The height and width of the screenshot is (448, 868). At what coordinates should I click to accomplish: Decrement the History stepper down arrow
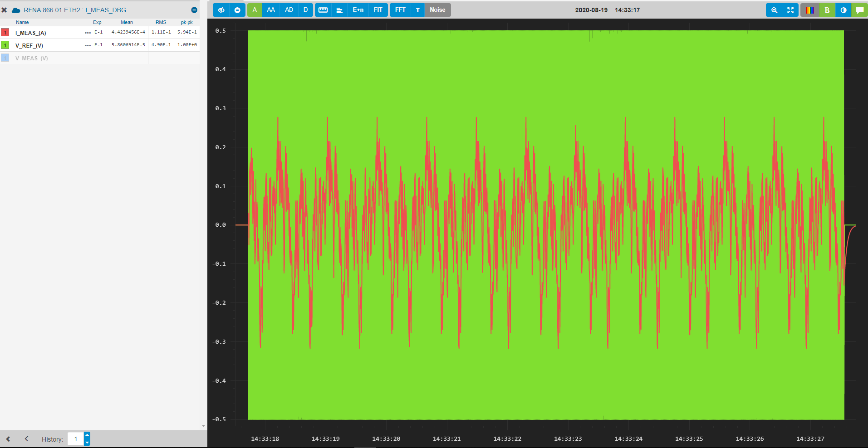click(x=87, y=442)
